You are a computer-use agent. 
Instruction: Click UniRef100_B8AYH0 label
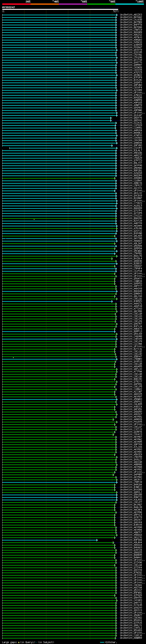tap(131, 218)
